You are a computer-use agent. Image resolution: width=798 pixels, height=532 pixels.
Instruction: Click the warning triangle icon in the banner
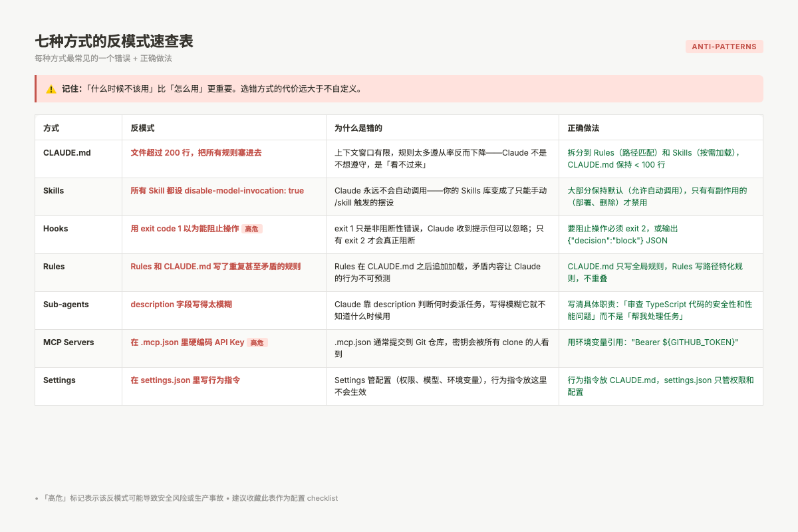click(51, 89)
